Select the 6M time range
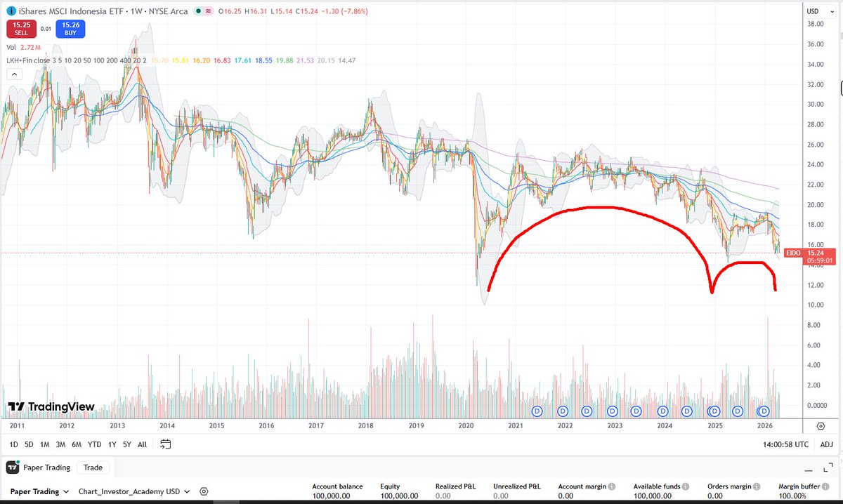Screen dimensions: 843x504 click(77, 444)
